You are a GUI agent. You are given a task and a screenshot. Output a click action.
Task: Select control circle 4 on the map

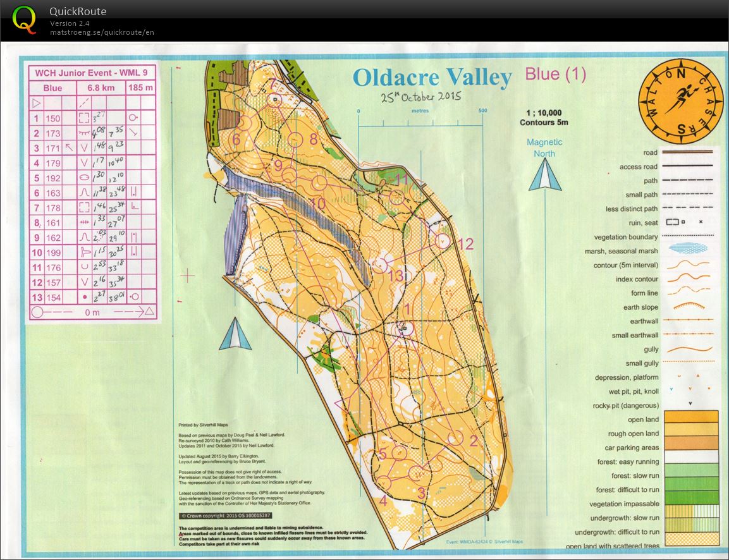tap(383, 484)
